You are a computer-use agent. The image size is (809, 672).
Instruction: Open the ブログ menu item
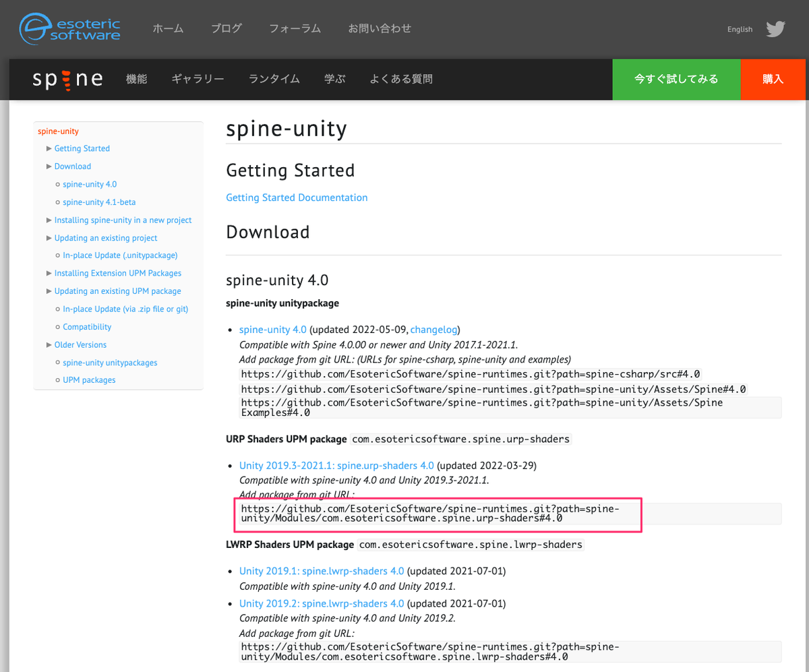(226, 28)
